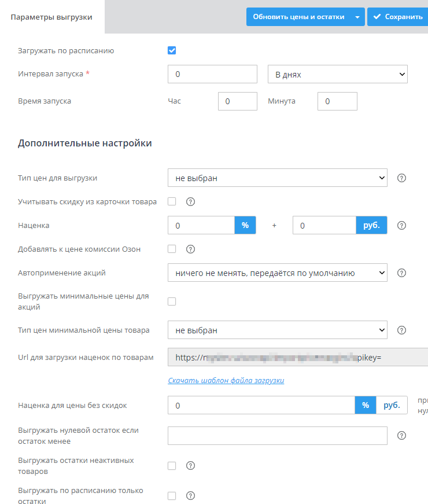Tick Выгружать минимальные цены для акций checkbox
Viewport: 428px width, 504px height.
click(x=172, y=301)
